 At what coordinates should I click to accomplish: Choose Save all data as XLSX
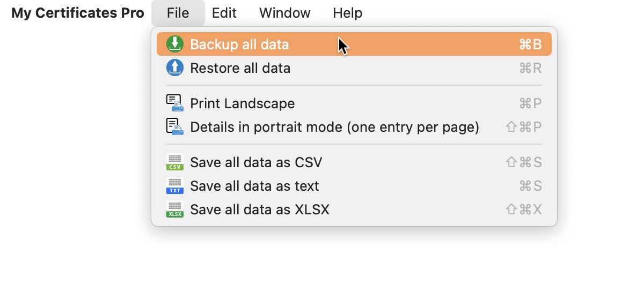tap(354, 209)
